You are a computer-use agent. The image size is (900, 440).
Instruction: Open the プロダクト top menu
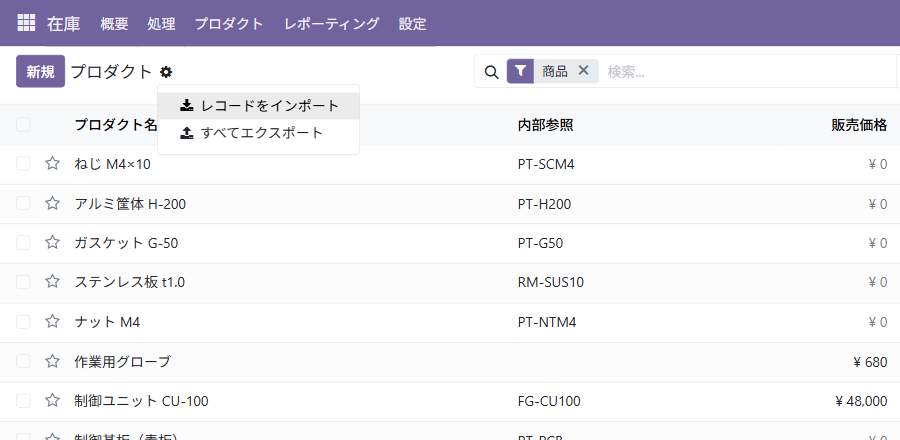229,24
